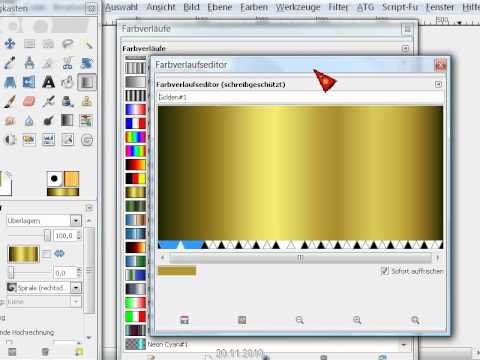This screenshot has height=360, width=480.
Task: Open the Ansicht menu
Action: 161,7
